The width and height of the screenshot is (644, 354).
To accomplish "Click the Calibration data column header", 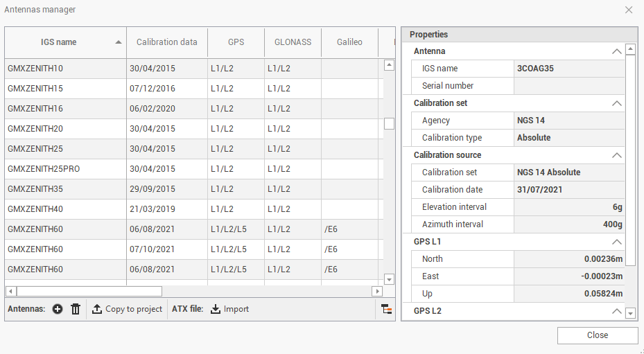I will coord(166,42).
